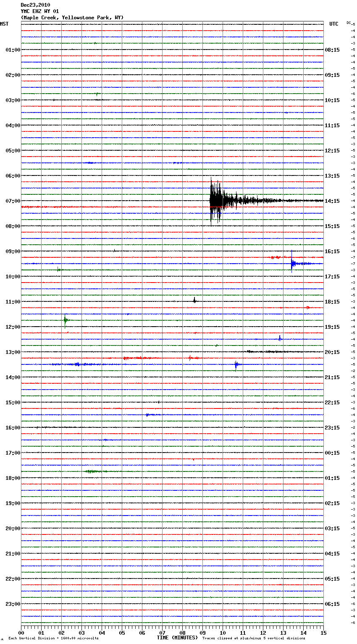Select the 11:00 MST hour label

point(13,302)
